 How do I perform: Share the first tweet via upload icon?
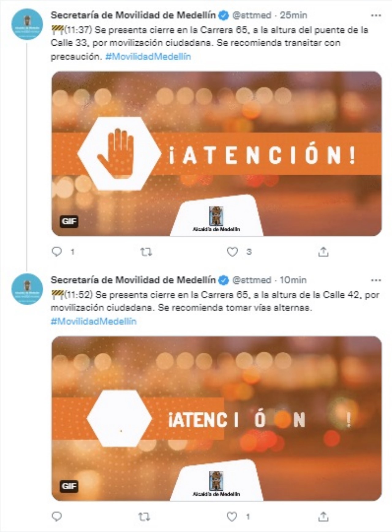pyautogui.click(x=323, y=252)
